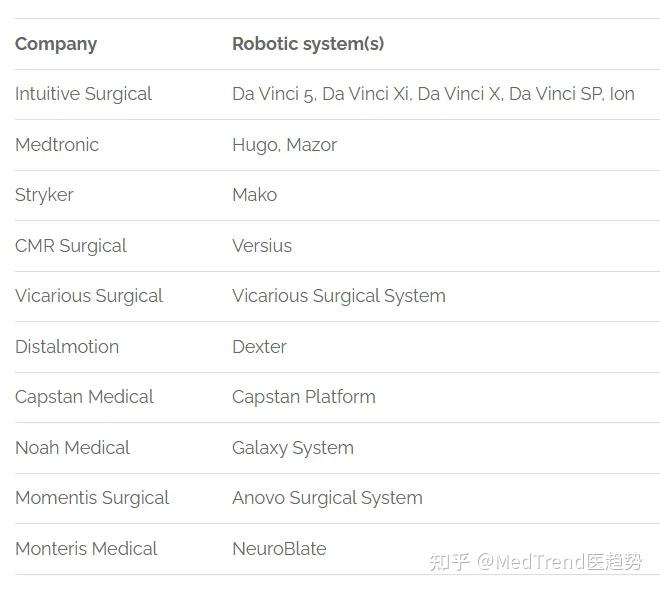Click the Vicarious Surgical System entry
This screenshot has width=660, height=590.
click(339, 296)
